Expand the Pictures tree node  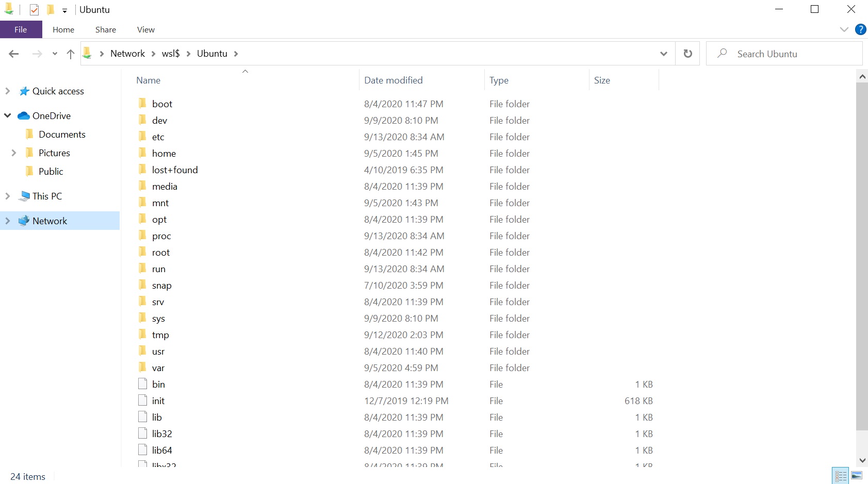point(14,153)
